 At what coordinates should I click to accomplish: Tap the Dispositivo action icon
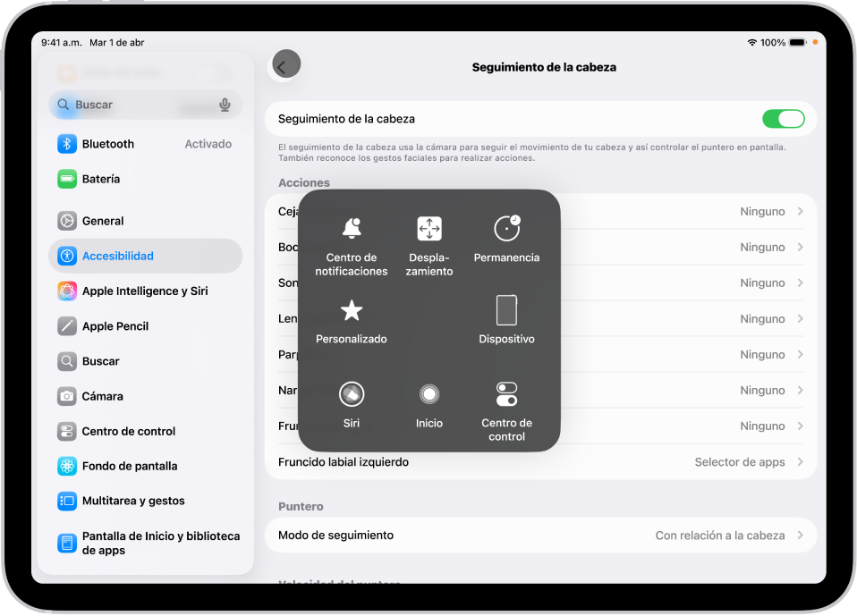(x=506, y=309)
